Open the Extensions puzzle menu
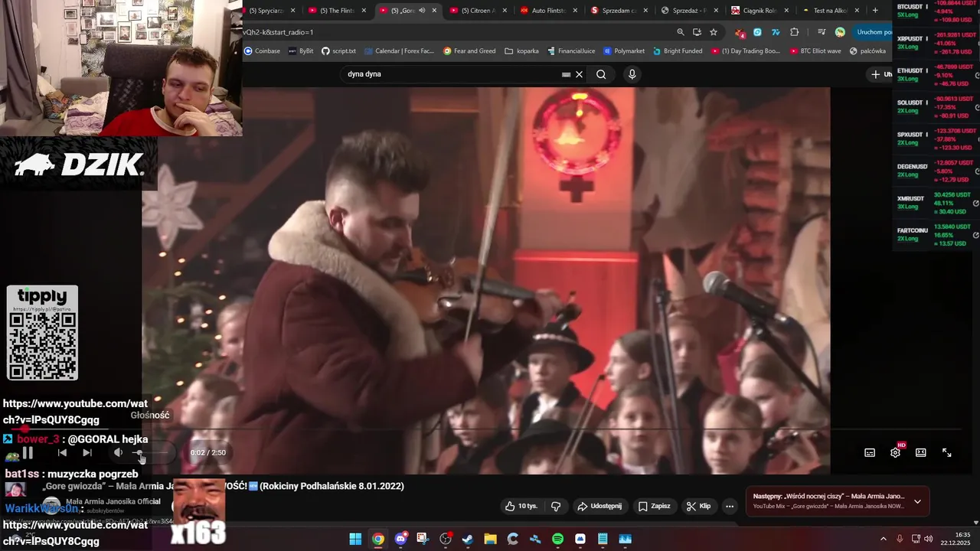The width and height of the screenshot is (980, 551). coord(794,32)
